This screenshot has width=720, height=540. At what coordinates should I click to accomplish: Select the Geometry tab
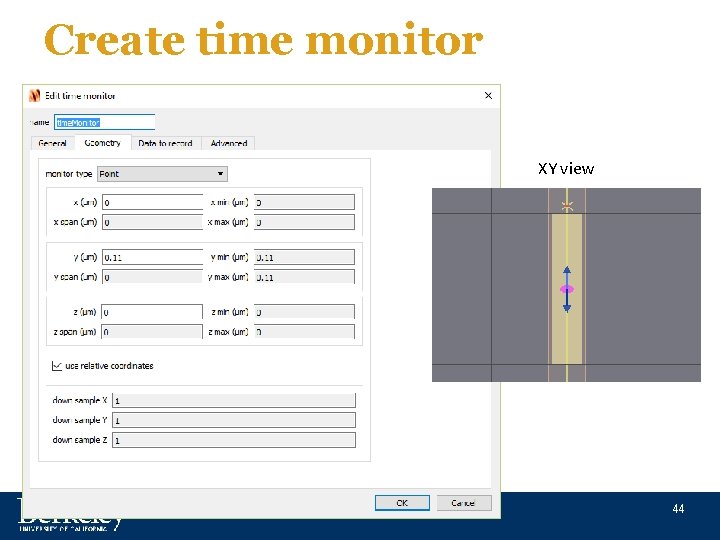pyautogui.click(x=102, y=143)
